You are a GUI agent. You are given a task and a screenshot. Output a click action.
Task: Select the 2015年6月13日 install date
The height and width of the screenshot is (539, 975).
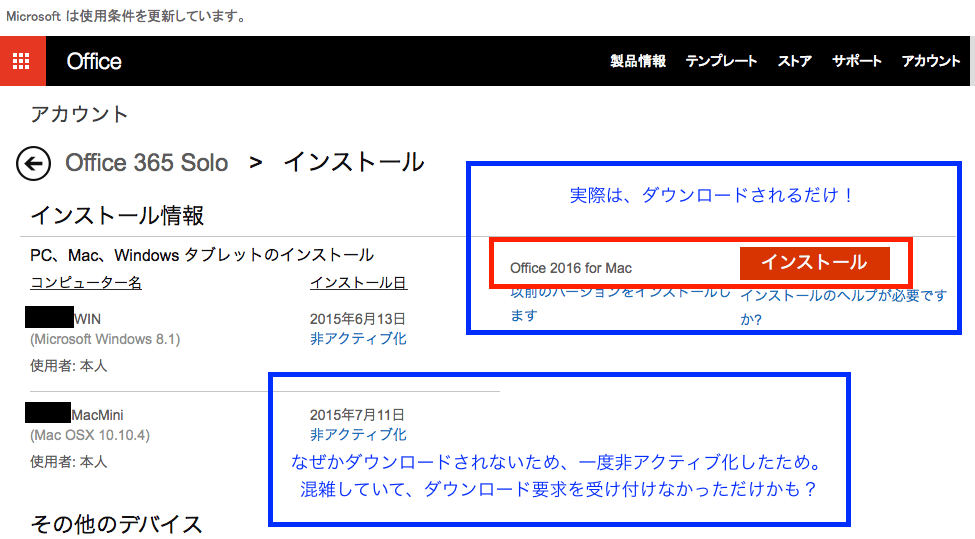pos(358,319)
